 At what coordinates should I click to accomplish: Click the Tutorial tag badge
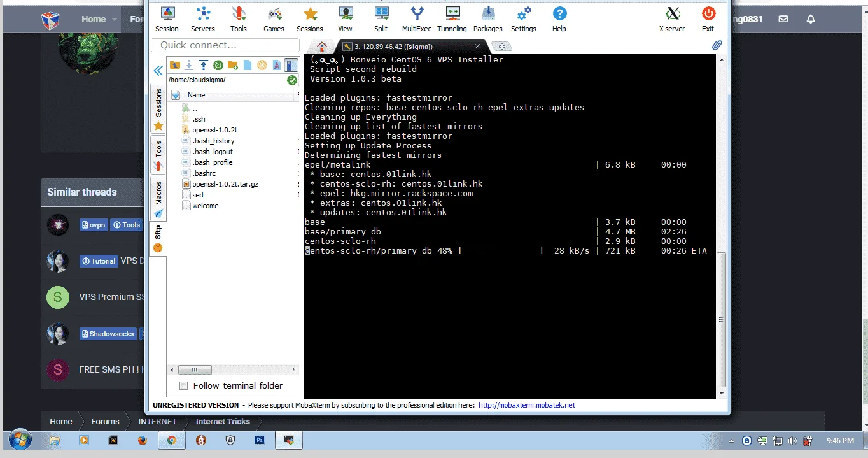click(x=99, y=261)
